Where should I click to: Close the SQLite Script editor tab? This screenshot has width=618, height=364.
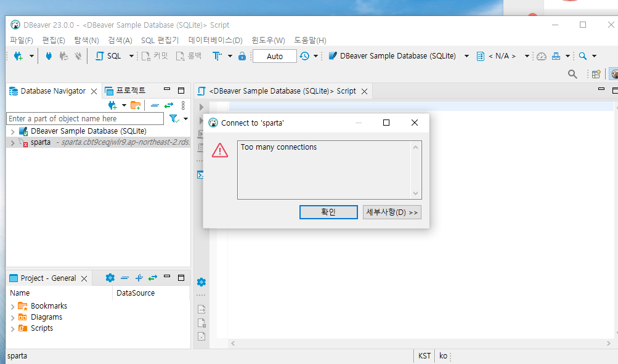tap(365, 91)
